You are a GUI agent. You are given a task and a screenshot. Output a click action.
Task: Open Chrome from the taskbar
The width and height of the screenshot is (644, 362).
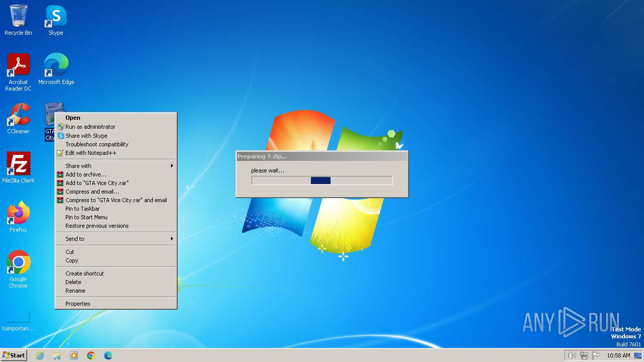(x=91, y=355)
